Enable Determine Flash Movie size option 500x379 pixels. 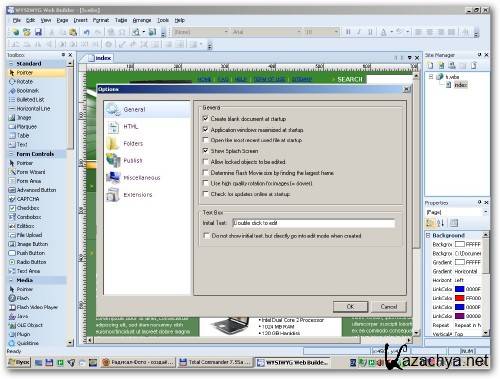(x=205, y=173)
